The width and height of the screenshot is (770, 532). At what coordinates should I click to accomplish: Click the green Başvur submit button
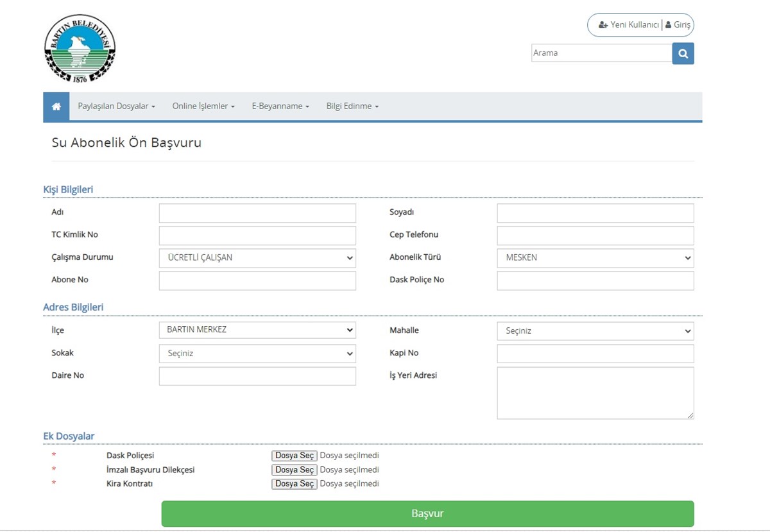point(427,514)
